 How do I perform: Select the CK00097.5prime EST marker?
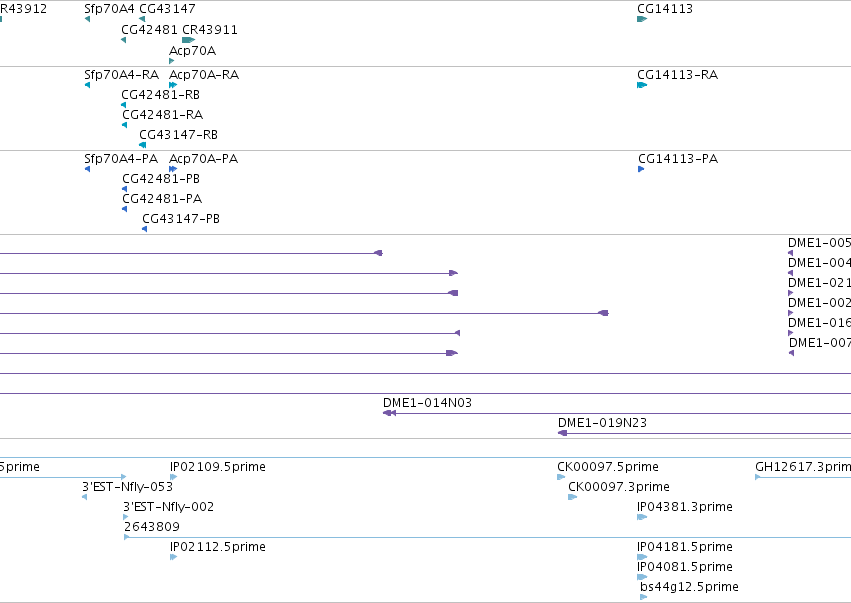561,477
